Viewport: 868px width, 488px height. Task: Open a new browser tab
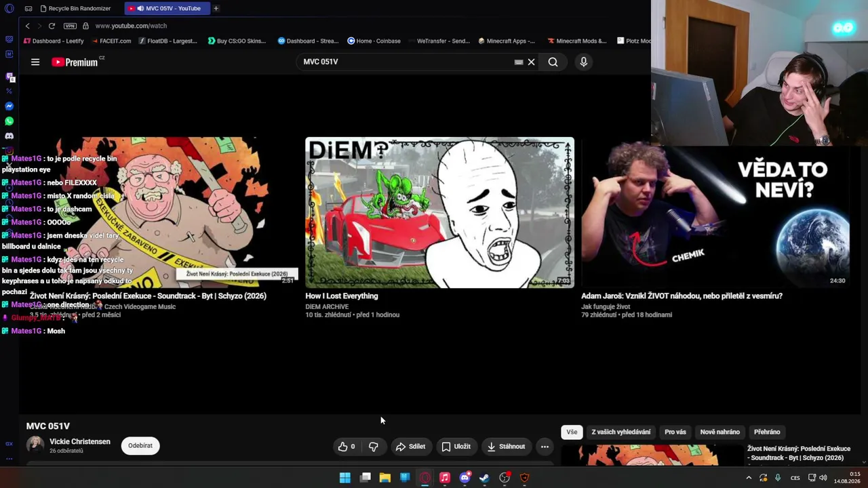click(216, 8)
